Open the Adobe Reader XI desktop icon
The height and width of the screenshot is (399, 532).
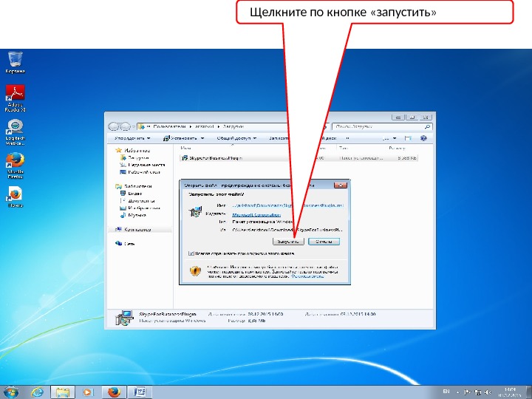point(16,98)
